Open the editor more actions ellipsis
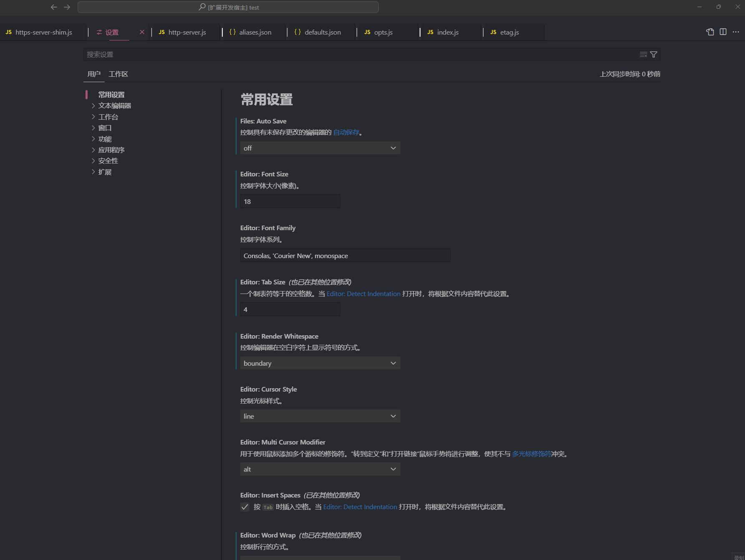The image size is (745, 560). [736, 32]
